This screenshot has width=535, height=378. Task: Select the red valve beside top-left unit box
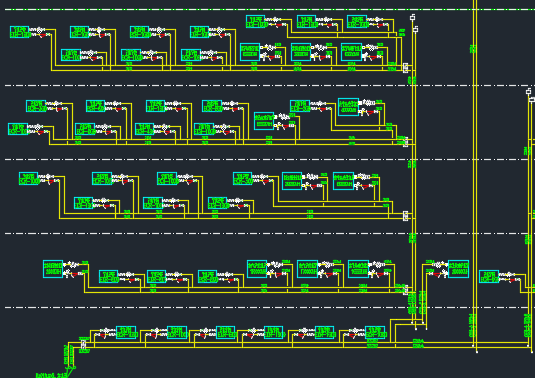click(43, 35)
